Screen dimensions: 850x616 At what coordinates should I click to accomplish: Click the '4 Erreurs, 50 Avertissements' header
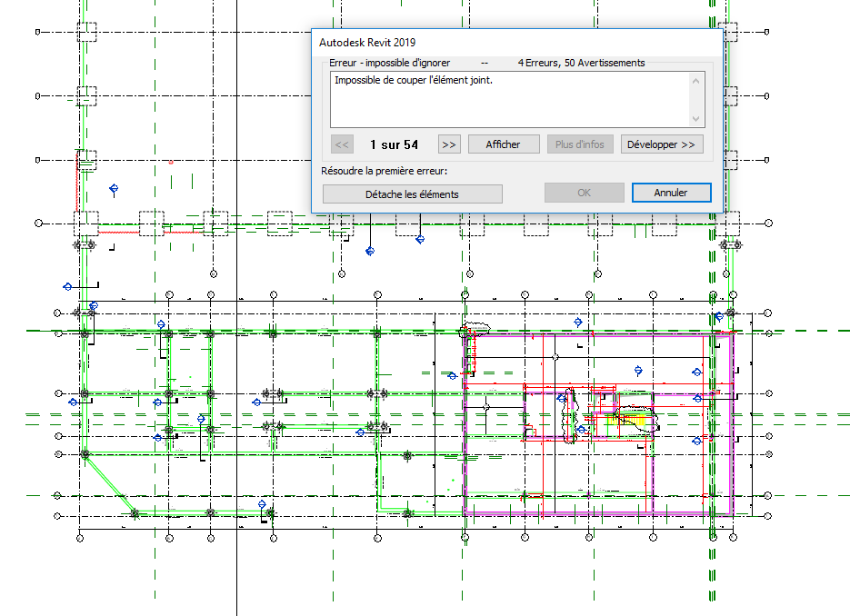pyautogui.click(x=581, y=64)
